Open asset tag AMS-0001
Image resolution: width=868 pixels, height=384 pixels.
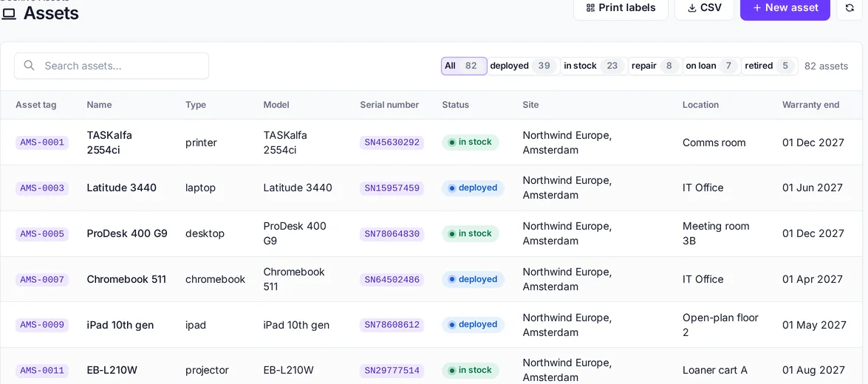coord(42,143)
